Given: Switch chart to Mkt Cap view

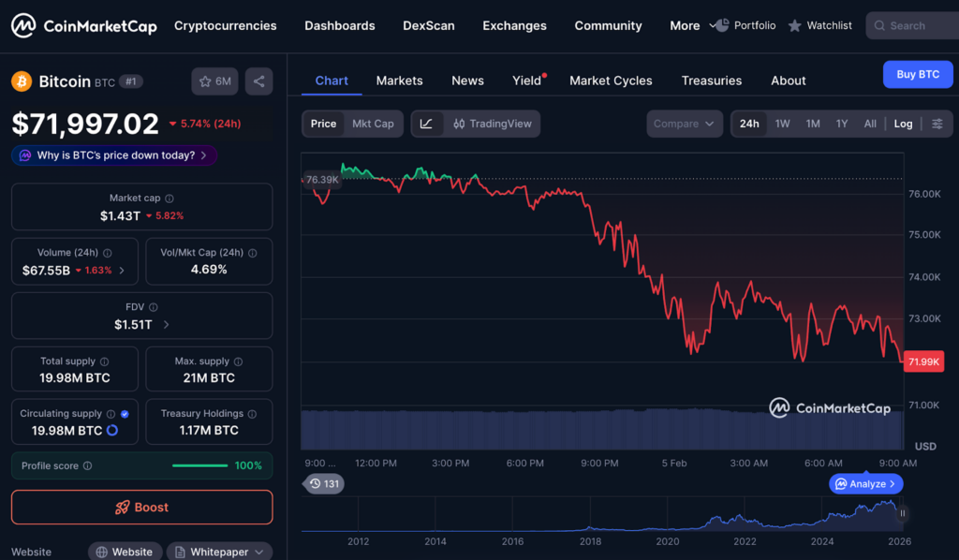Looking at the screenshot, I should (373, 124).
